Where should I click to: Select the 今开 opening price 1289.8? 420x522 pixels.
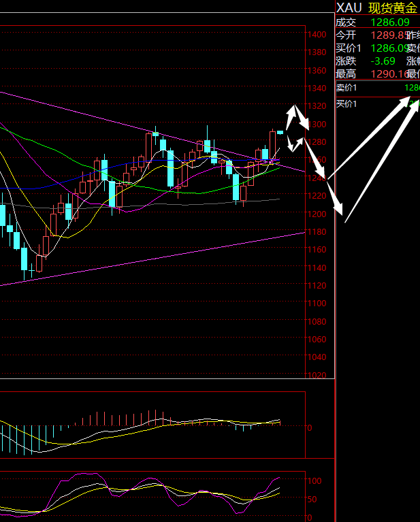(389, 35)
